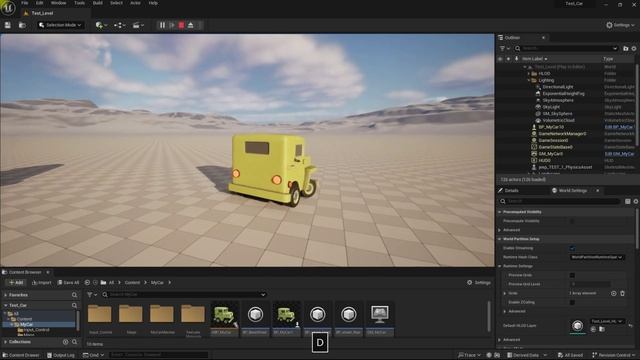
Task: Add an element to the Grids array
Action: point(613,293)
